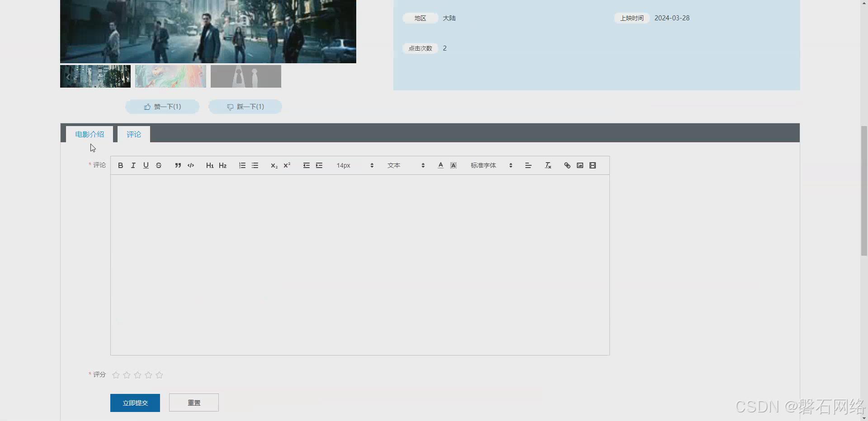The image size is (868, 421).
Task: Switch to the 评论 tab
Action: click(x=134, y=134)
